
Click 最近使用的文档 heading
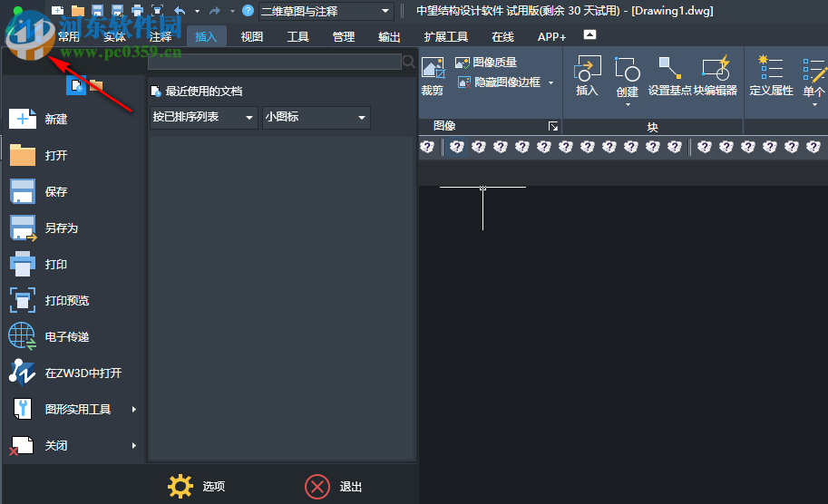[204, 92]
